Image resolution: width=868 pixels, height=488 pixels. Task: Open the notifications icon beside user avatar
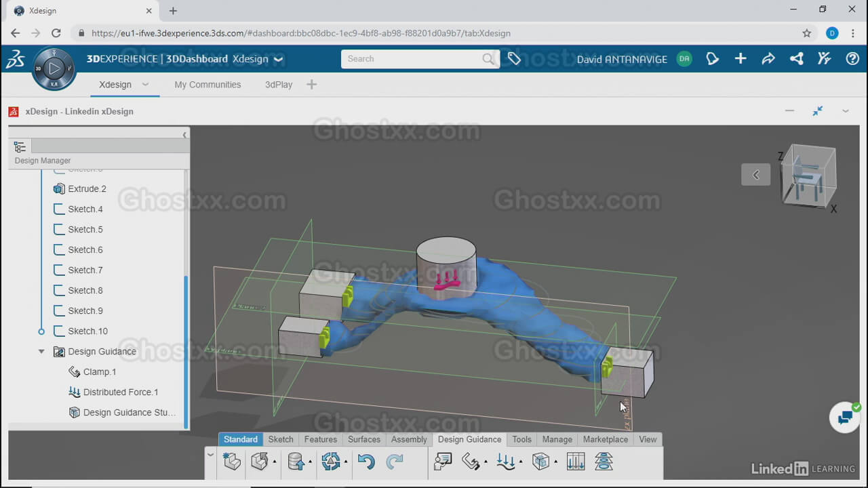[x=712, y=59]
